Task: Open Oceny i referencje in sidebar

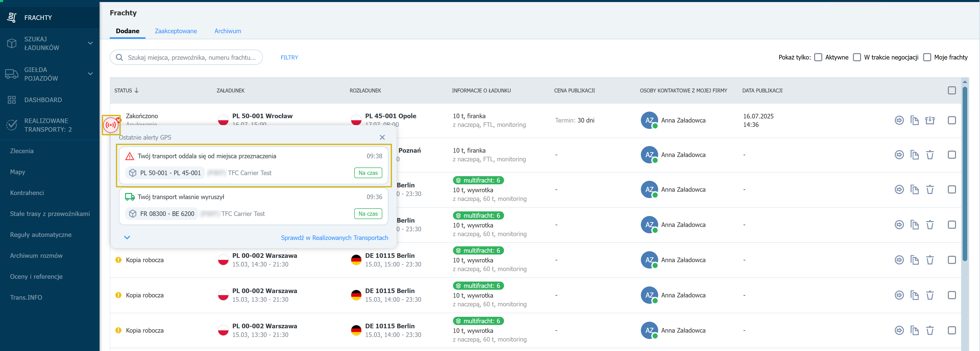Action: pos(36,277)
